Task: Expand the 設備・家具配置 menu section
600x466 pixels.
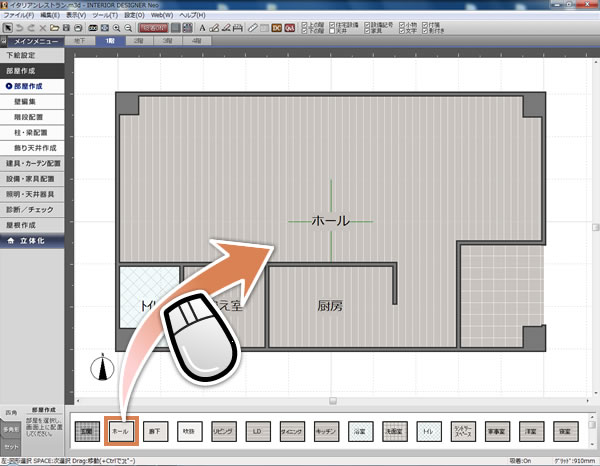Action: (32, 178)
